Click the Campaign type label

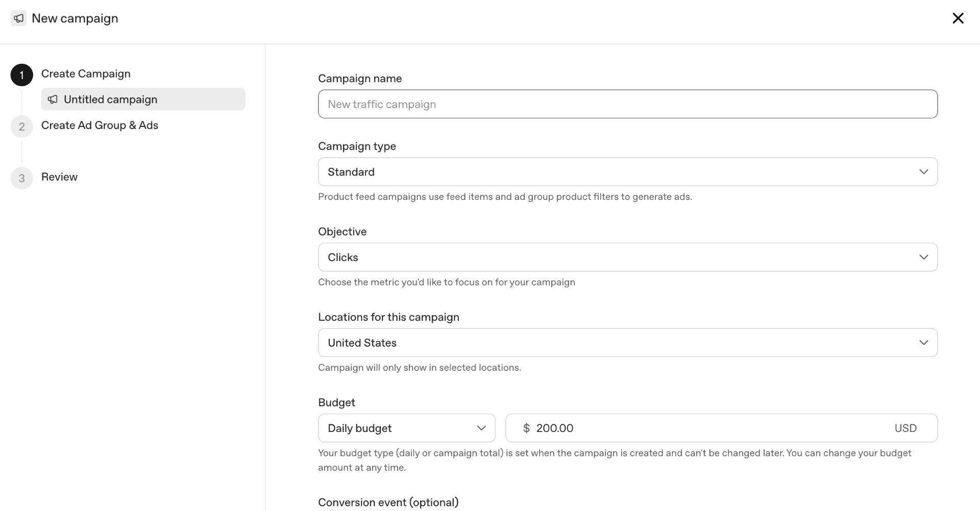[357, 146]
